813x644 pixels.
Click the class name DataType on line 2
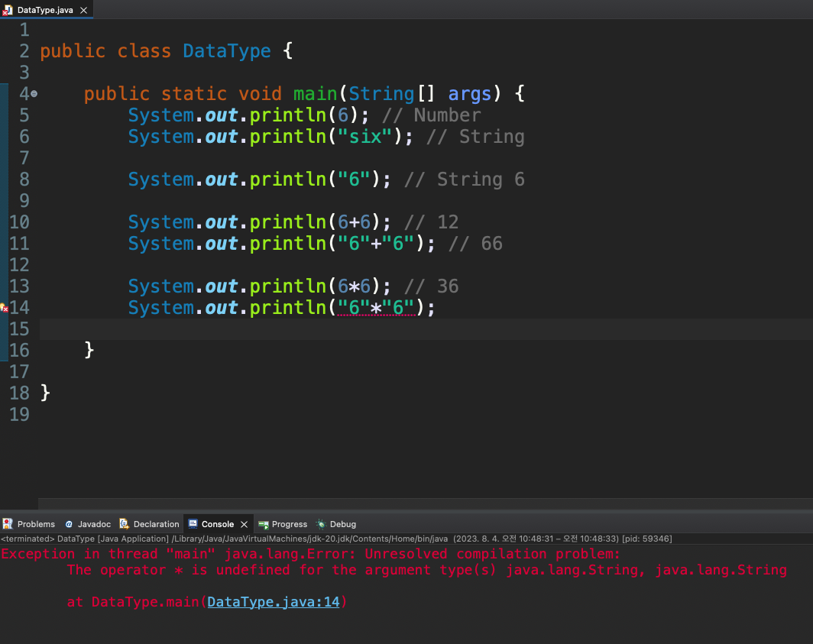[227, 51]
